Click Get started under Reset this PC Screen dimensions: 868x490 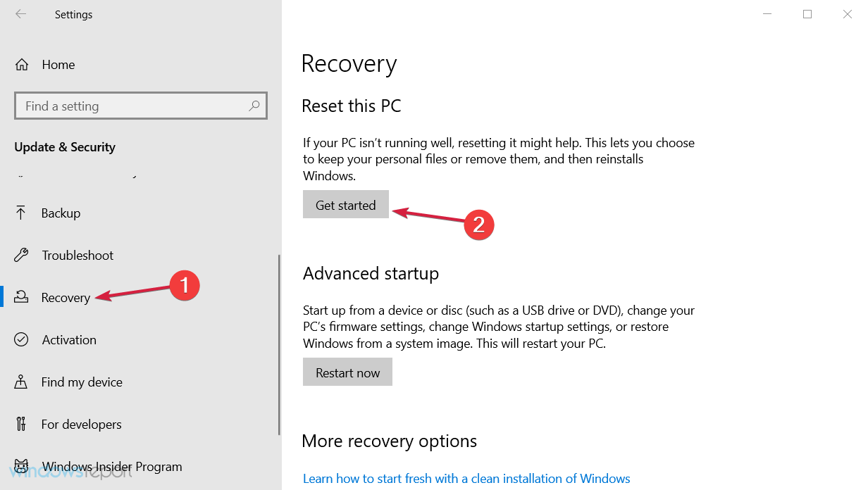pos(346,205)
